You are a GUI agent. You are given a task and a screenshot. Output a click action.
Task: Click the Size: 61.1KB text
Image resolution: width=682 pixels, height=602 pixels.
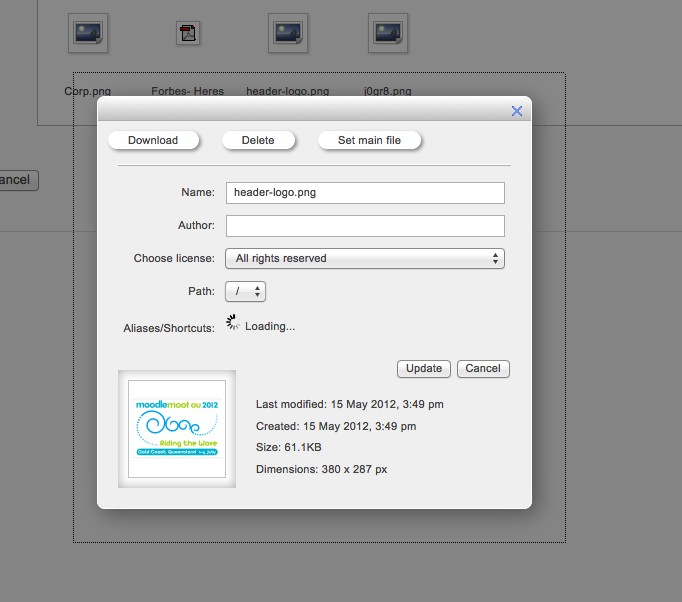click(288, 447)
